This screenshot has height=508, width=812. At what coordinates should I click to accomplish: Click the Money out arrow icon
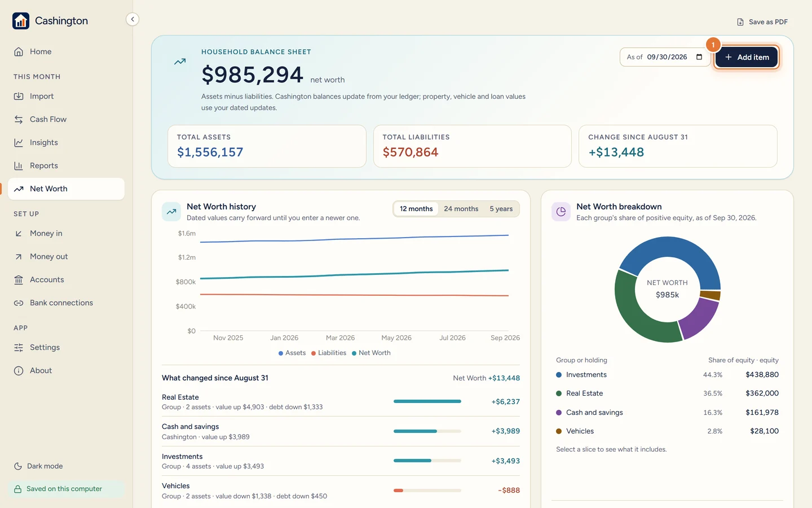pos(19,257)
